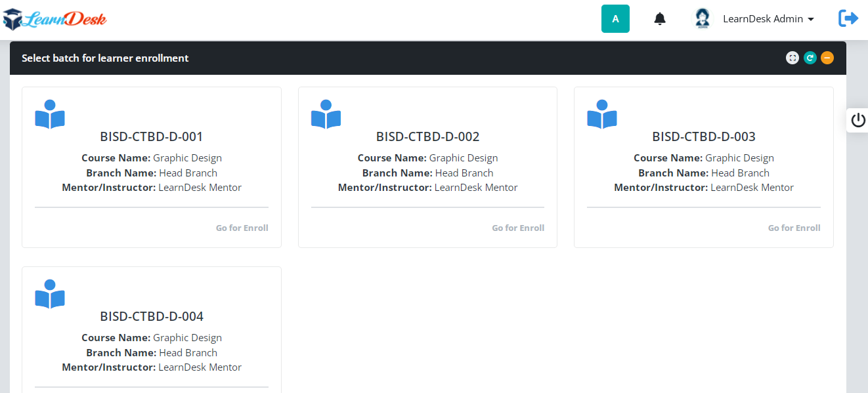Click the panel fullscreen icon

click(792, 58)
